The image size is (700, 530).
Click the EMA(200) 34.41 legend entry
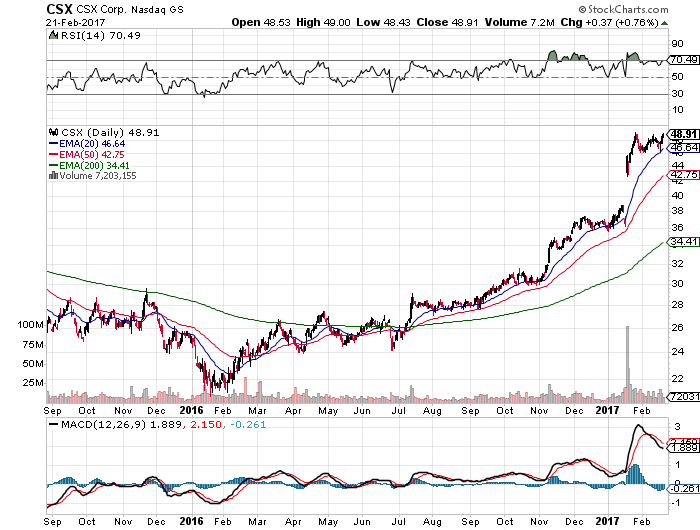94,166
